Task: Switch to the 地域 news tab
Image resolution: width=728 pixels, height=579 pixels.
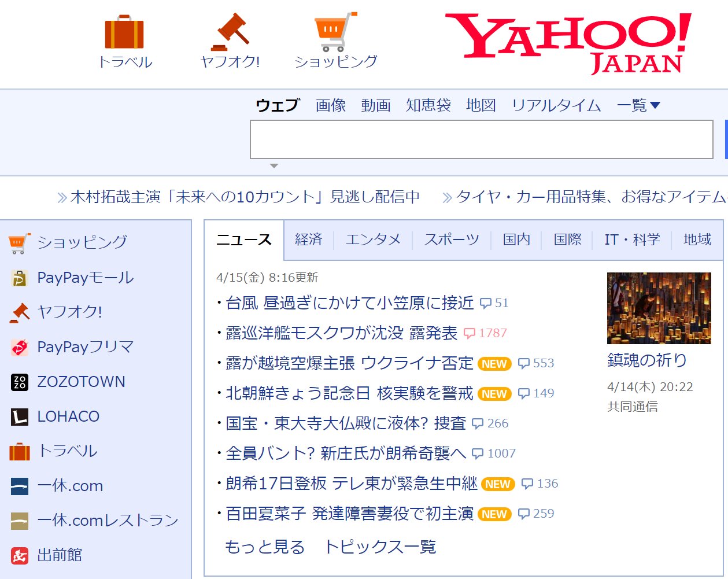Action: (697, 239)
